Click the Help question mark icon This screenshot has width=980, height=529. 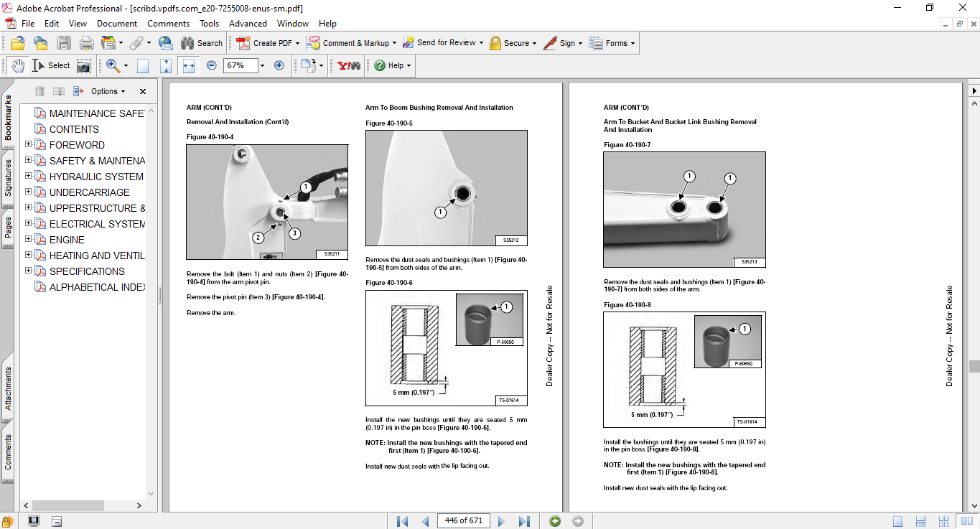click(380, 65)
